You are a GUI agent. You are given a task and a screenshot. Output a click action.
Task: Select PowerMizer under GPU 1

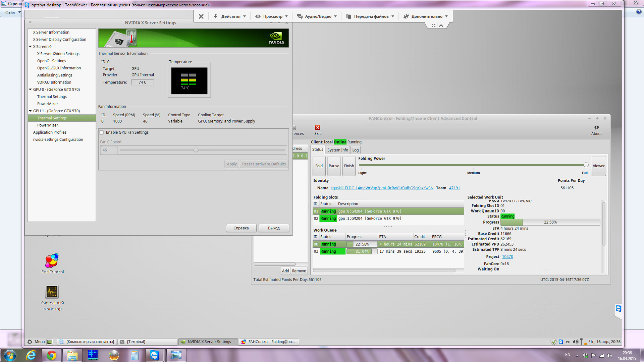pos(48,125)
